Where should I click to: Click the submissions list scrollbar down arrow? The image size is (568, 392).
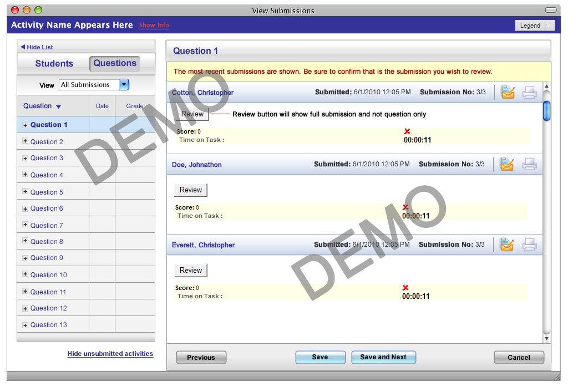(546, 338)
